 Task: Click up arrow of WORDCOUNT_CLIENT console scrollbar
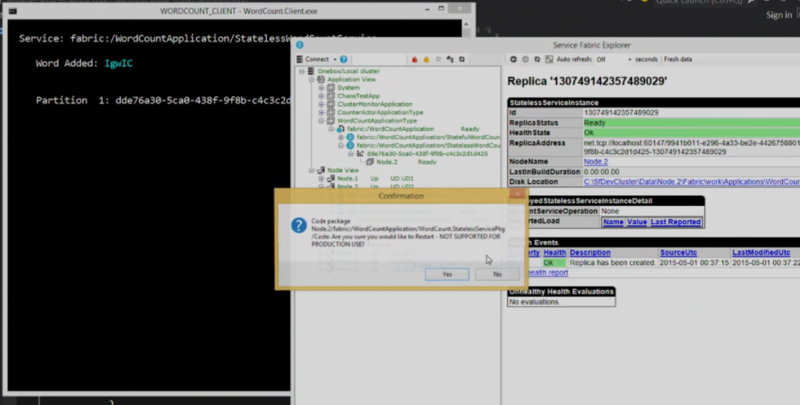(466, 24)
